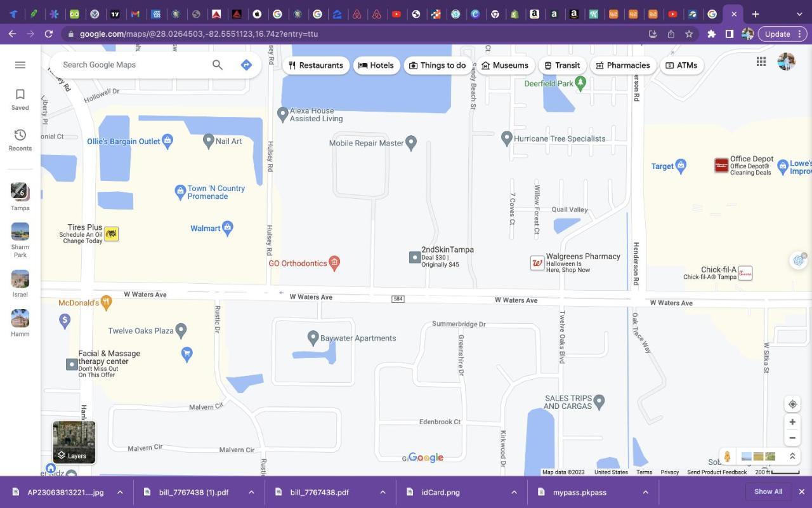Image resolution: width=812 pixels, height=508 pixels.
Task: Open the Google apps grid
Action: pyautogui.click(x=761, y=62)
